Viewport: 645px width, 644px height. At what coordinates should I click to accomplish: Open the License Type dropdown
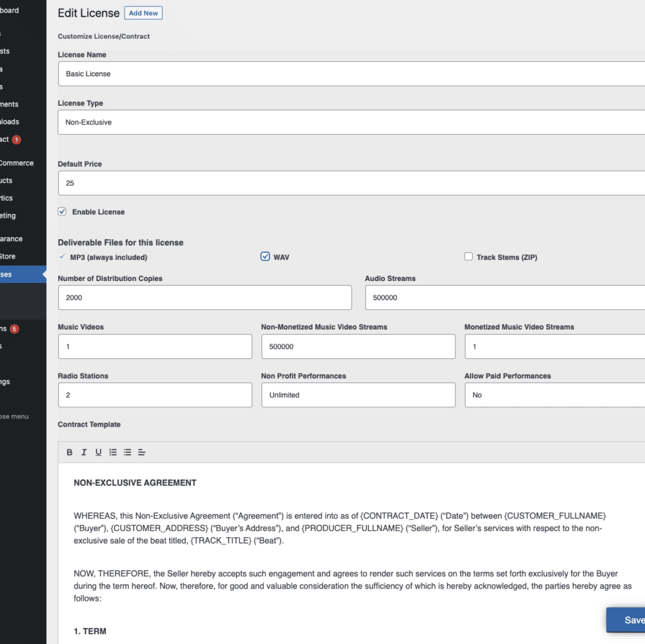[x=352, y=122]
